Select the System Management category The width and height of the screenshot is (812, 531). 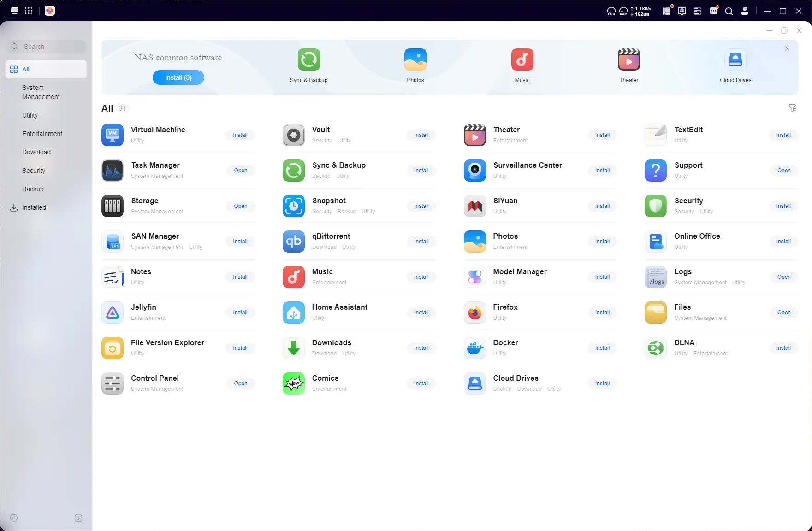coord(41,92)
